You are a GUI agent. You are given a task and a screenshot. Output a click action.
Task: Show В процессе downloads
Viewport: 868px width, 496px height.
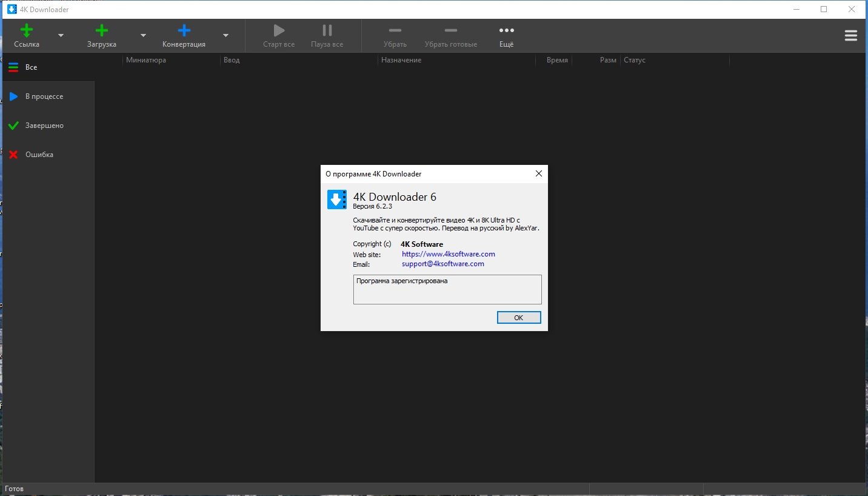[x=48, y=96]
